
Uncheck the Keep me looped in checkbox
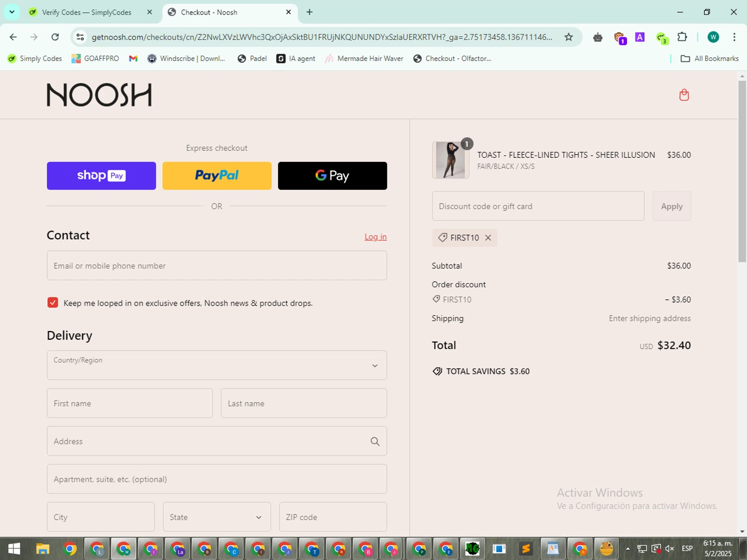(x=53, y=303)
